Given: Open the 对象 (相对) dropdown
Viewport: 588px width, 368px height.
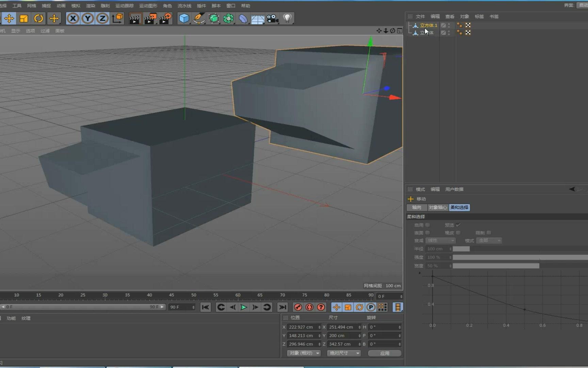Looking at the screenshot, I should pos(303,353).
